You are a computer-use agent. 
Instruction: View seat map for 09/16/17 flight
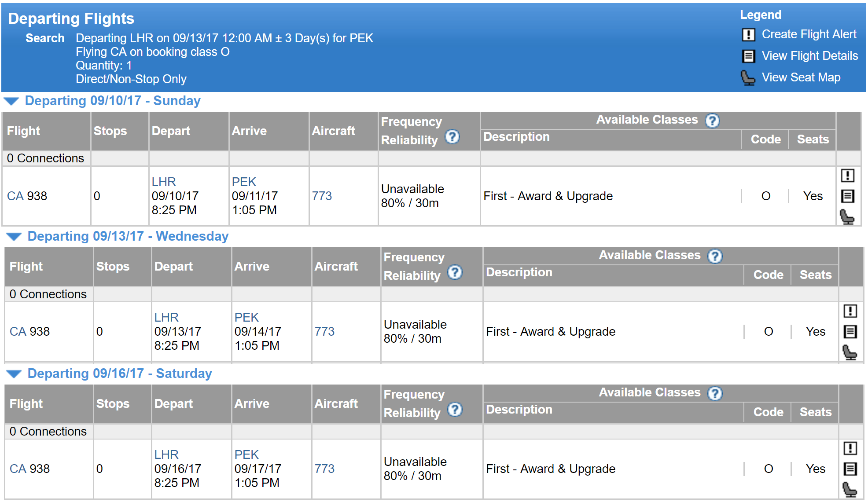pos(850,490)
